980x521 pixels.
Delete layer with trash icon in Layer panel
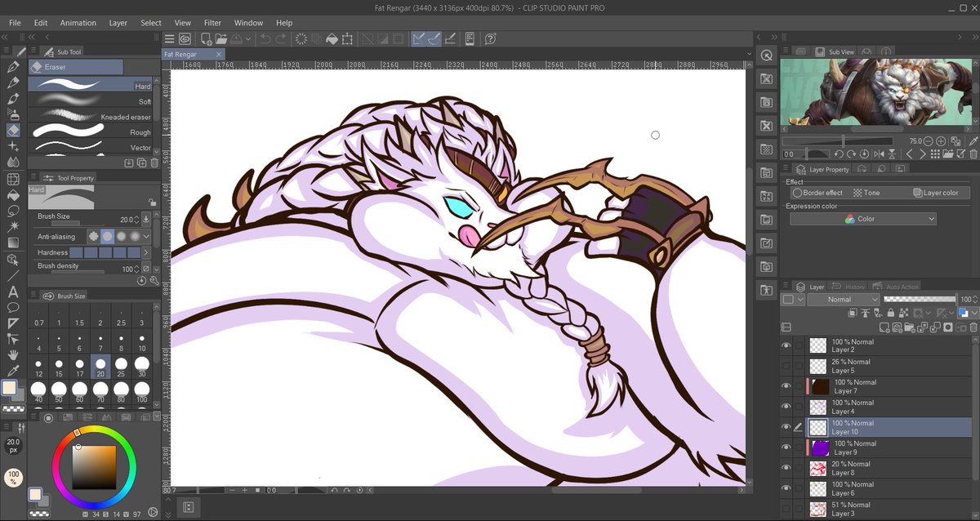click(x=973, y=327)
